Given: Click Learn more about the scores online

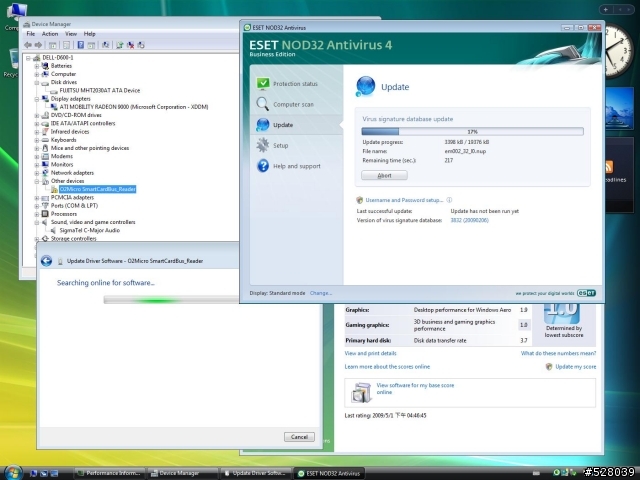Looking at the screenshot, I should (x=387, y=367).
